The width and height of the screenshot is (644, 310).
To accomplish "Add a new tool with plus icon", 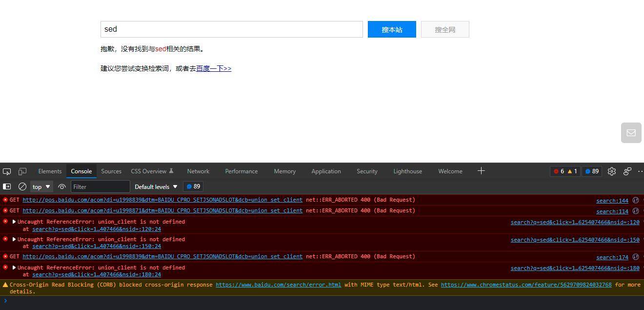I will 481,171.
